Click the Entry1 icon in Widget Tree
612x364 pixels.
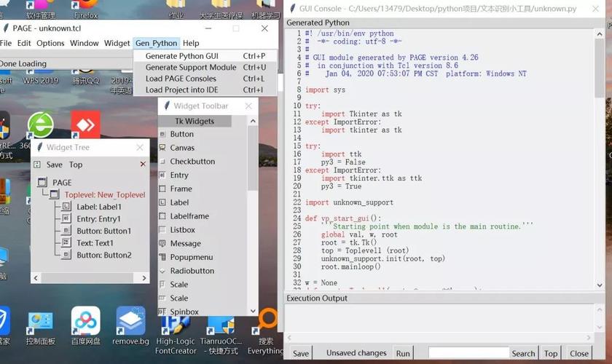click(66, 218)
